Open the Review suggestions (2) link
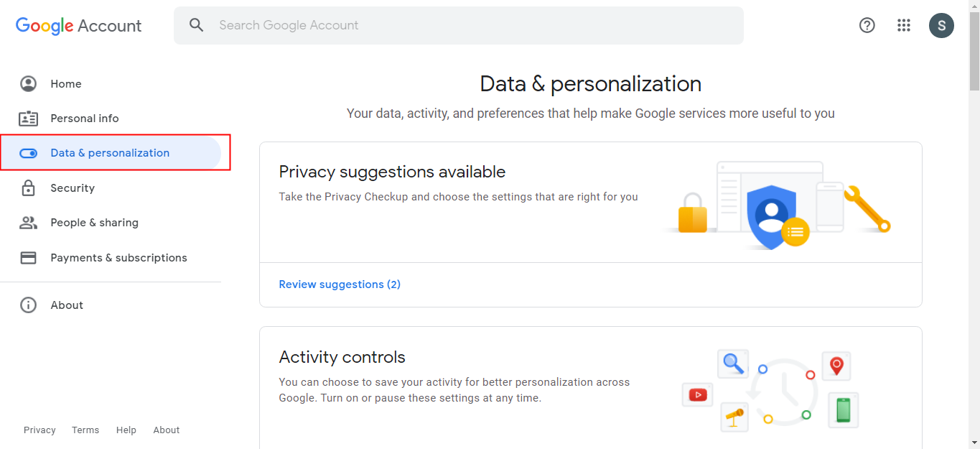Image resolution: width=980 pixels, height=449 pixels. point(340,284)
